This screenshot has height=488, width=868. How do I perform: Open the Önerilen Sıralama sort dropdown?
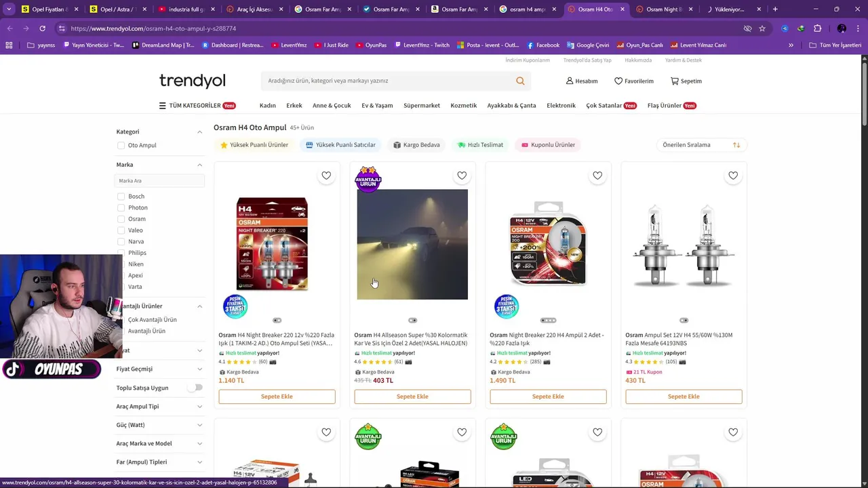[702, 145]
